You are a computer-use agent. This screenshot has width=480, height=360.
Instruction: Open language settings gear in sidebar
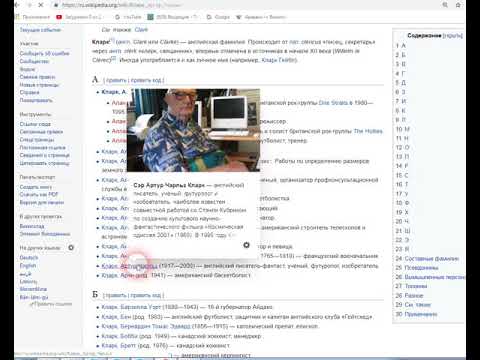click(x=71, y=248)
